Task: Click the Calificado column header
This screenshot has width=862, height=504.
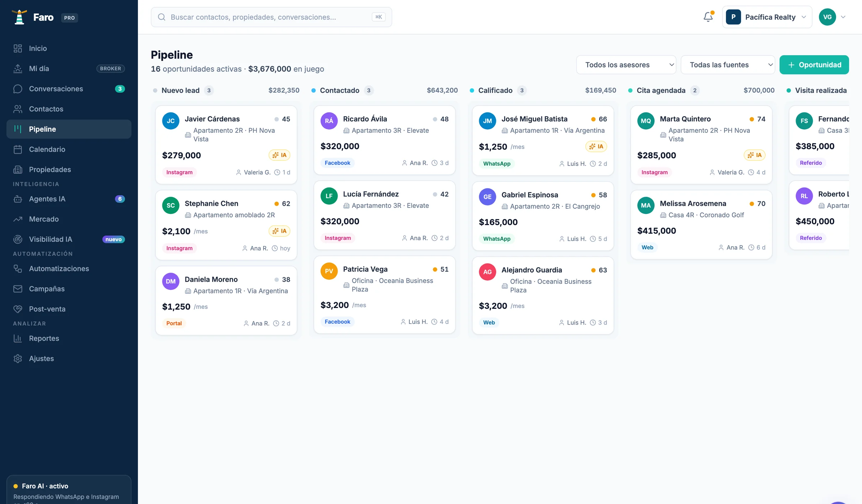Action: 543,90
